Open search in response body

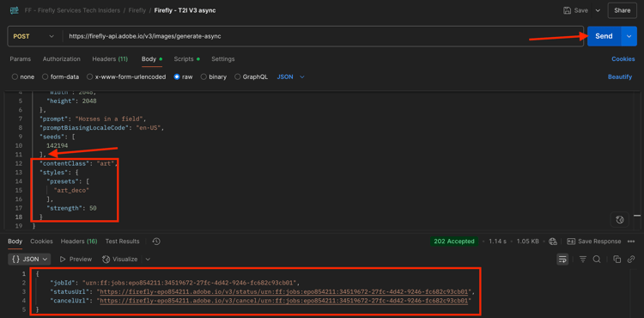point(597,260)
